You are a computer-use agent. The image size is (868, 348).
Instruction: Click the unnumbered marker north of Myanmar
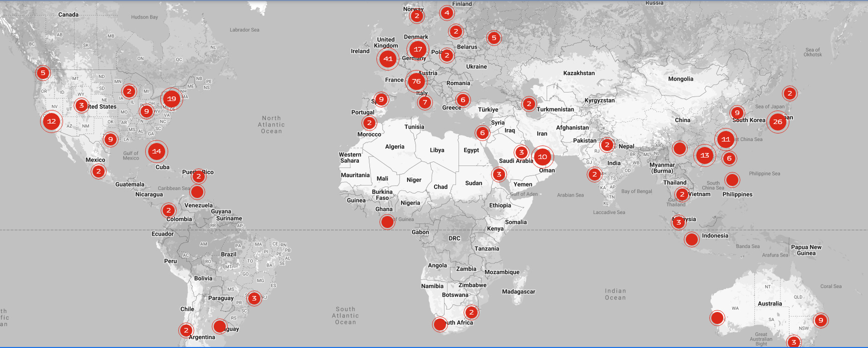pos(680,148)
